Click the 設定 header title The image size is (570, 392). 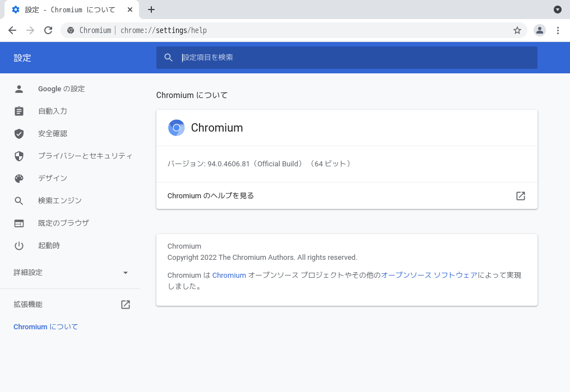22,58
